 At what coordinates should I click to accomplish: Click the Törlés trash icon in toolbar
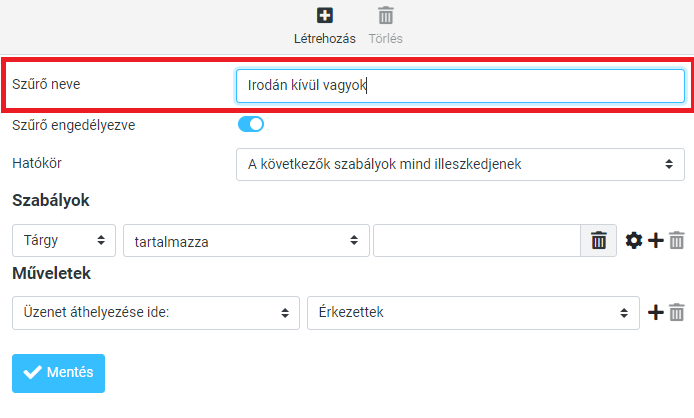[386, 16]
